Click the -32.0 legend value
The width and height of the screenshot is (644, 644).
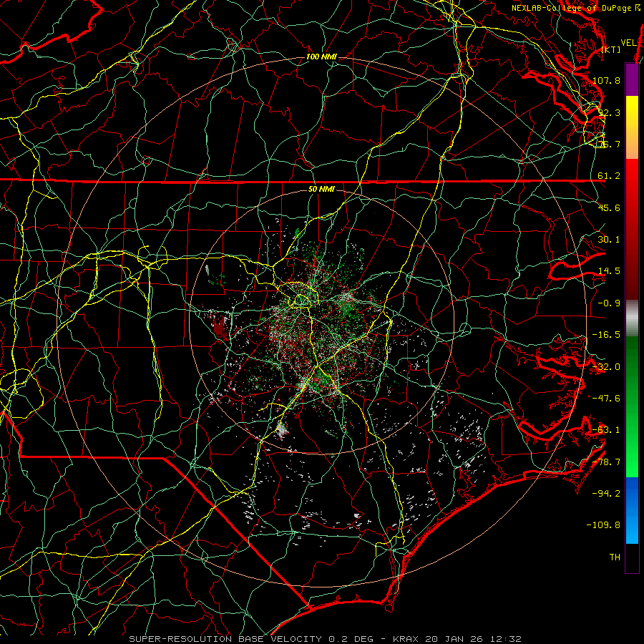pyautogui.click(x=606, y=367)
